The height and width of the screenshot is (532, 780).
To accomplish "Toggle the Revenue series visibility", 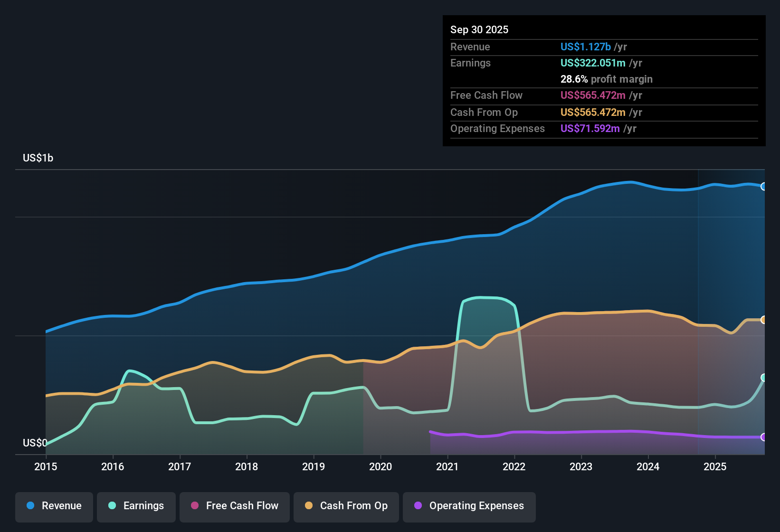I will point(54,506).
